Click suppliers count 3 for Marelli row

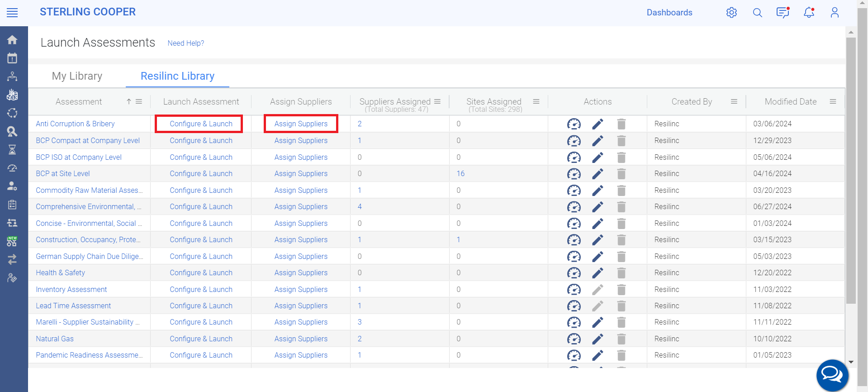(x=360, y=322)
